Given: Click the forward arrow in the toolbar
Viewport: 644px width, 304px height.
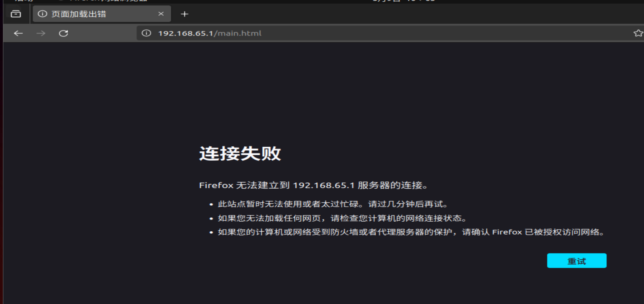Looking at the screenshot, I should pyautogui.click(x=41, y=33).
